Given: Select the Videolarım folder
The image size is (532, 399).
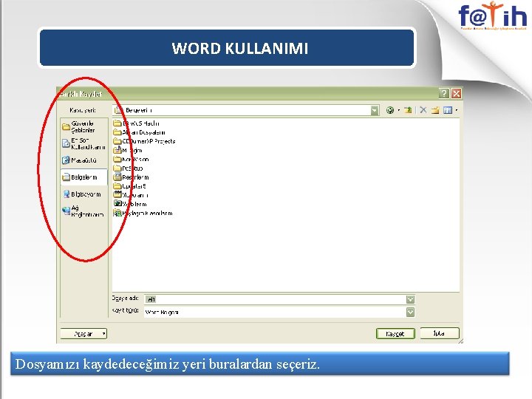Looking at the screenshot, I should coord(131,195).
